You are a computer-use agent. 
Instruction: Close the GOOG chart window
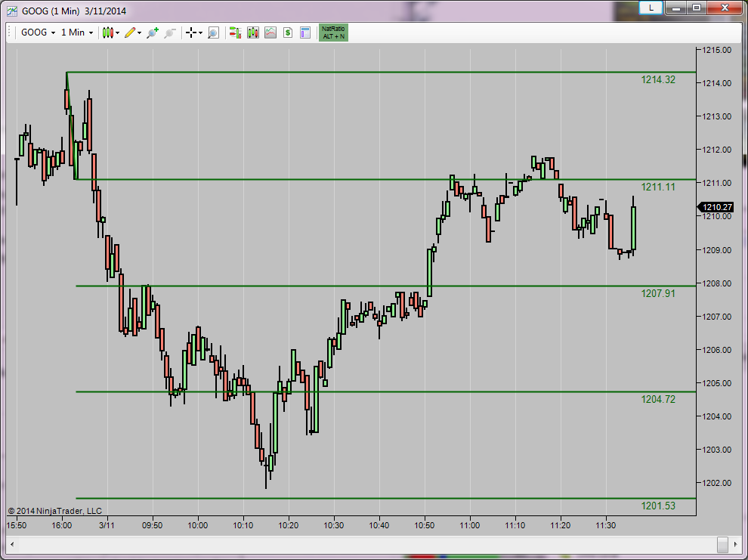click(x=725, y=8)
